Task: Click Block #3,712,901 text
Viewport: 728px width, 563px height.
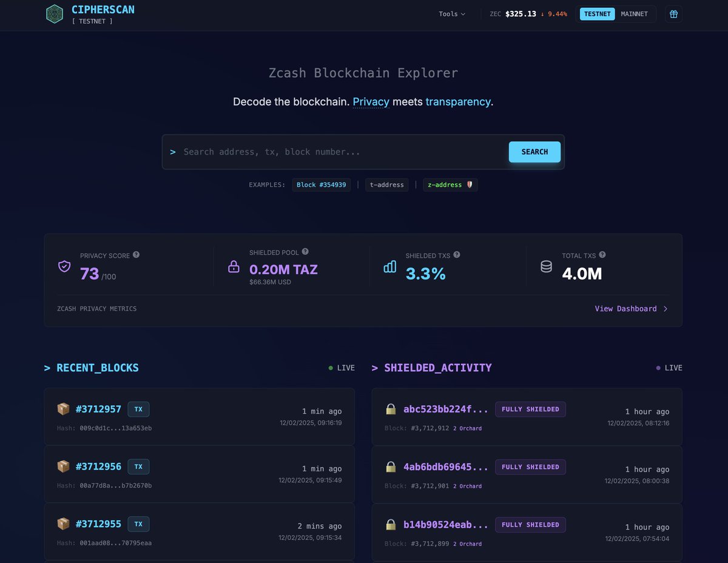Action: pos(417,485)
